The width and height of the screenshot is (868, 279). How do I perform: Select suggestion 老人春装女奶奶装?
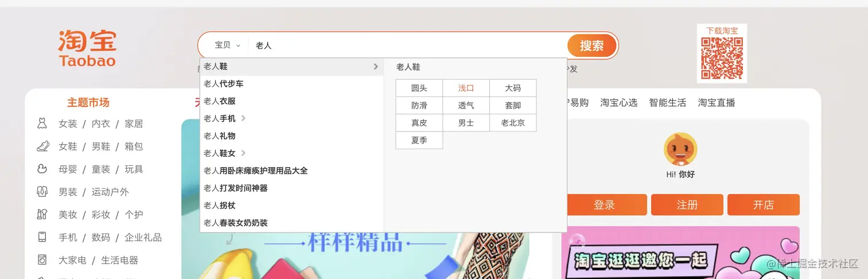(x=292, y=223)
